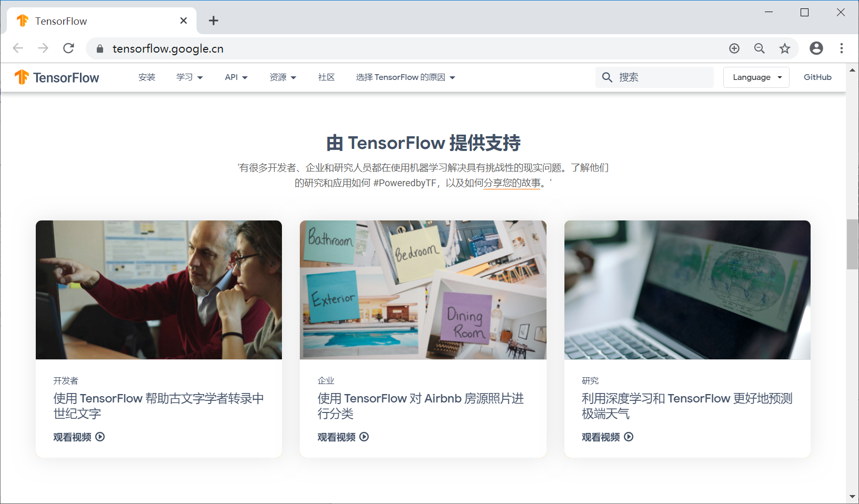This screenshot has width=859, height=504.
Task: Click the TensorFlow logo in the navigation bar
Action: click(56, 77)
